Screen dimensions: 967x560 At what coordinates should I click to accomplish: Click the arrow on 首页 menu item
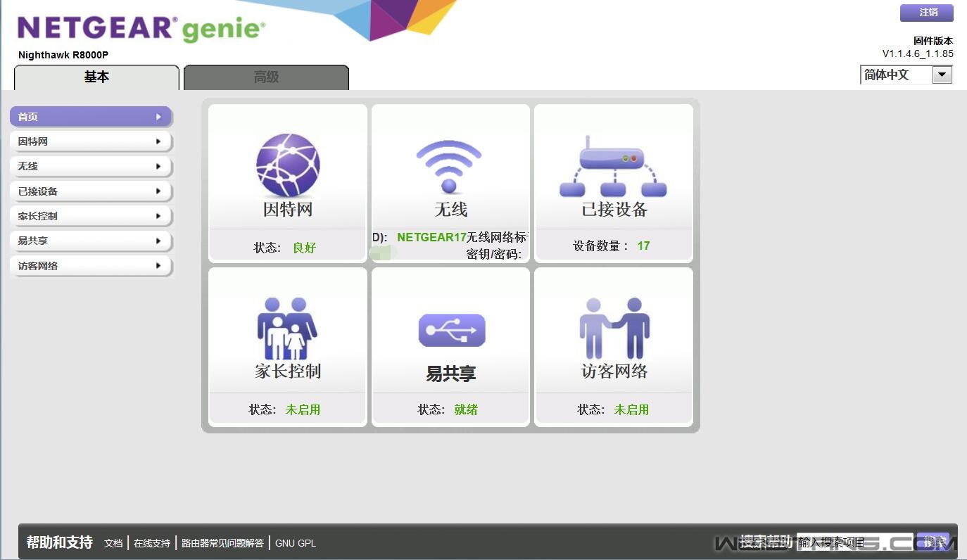coord(158,117)
